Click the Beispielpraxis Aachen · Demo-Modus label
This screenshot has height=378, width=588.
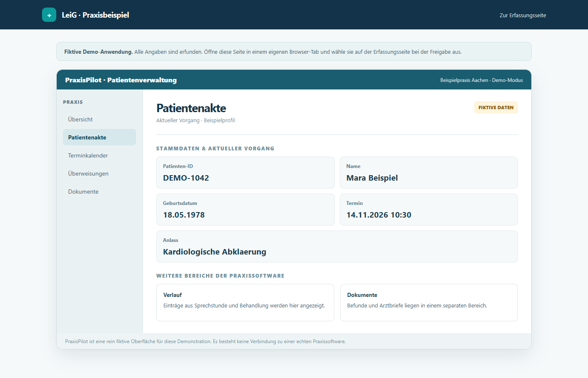[481, 80]
